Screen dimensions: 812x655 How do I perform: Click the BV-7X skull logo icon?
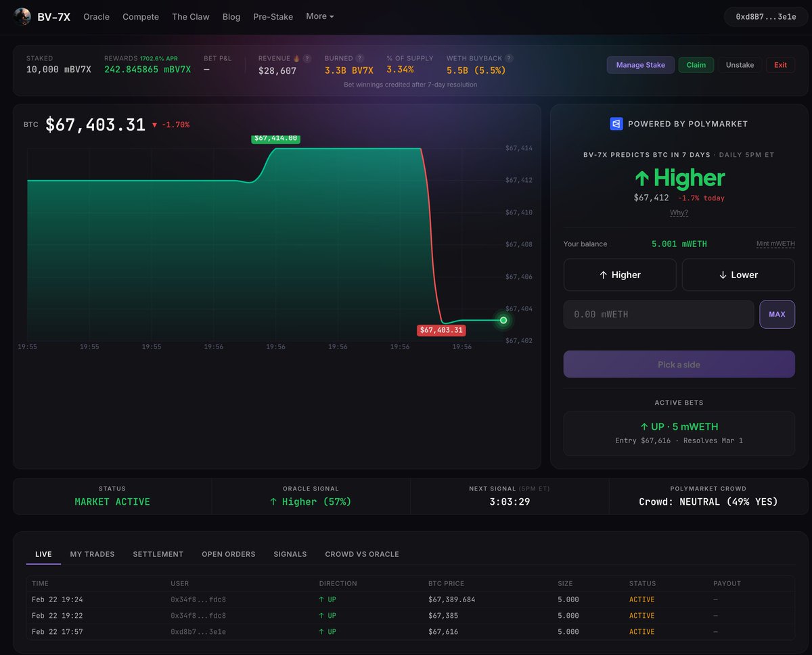pyautogui.click(x=22, y=16)
